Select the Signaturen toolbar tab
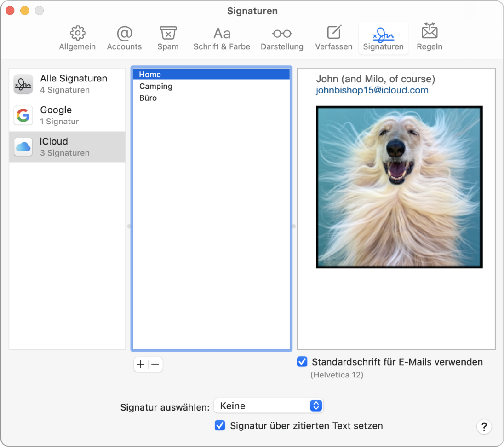Screen dimensions: 504x447 (x=383, y=38)
